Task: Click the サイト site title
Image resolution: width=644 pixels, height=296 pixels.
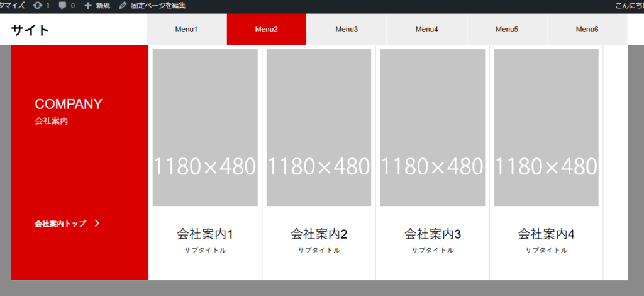Action: pyautogui.click(x=30, y=30)
